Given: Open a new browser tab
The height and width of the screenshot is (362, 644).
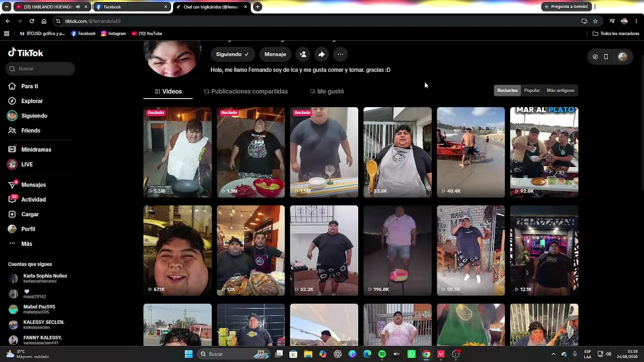Looking at the screenshot, I should [x=258, y=7].
